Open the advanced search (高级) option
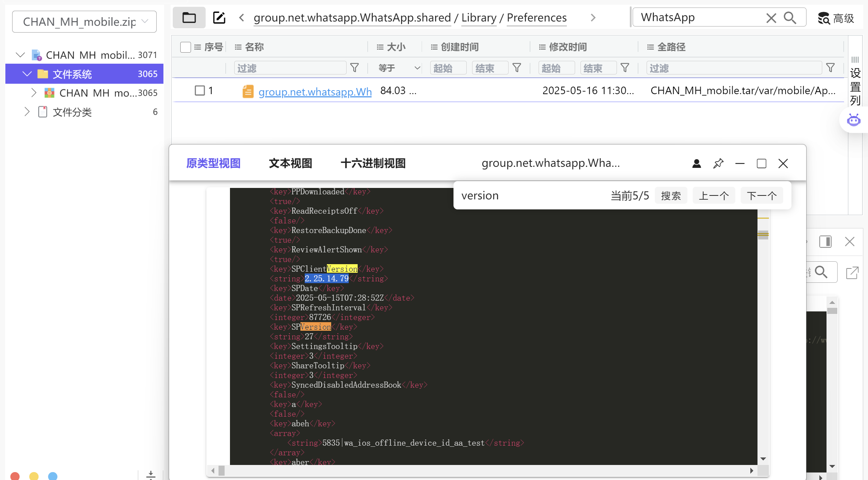Screen dimensions: 868x480 pos(836,18)
